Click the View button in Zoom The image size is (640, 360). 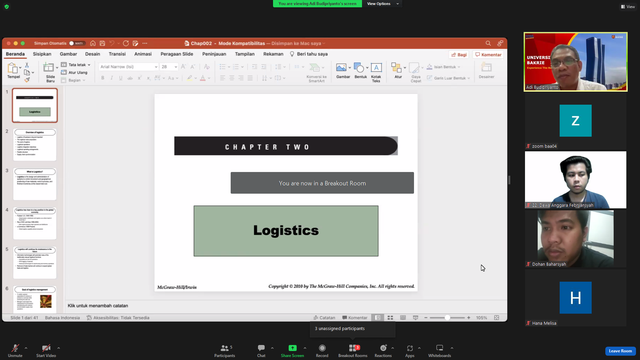(x=628, y=7)
